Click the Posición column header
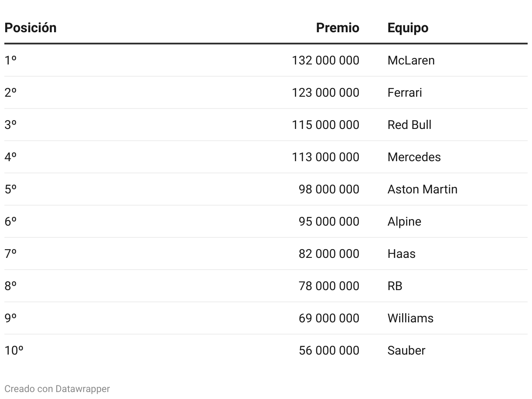This screenshot has height=399, width=532. pos(31,28)
